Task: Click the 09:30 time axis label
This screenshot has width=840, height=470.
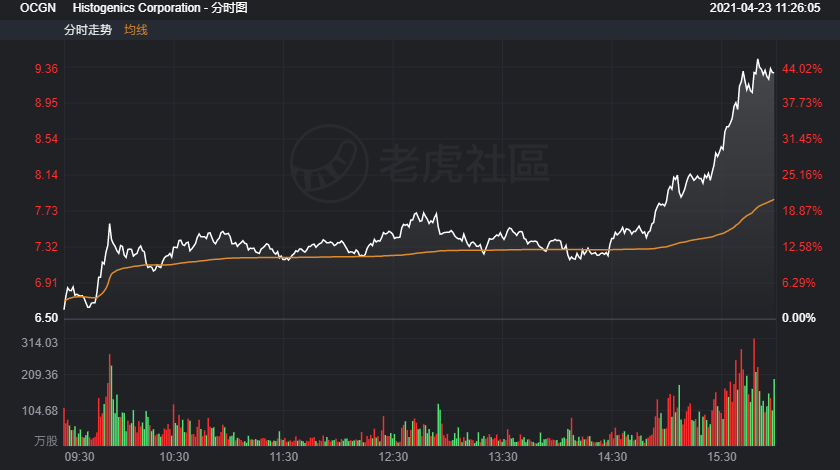Action: [x=79, y=457]
